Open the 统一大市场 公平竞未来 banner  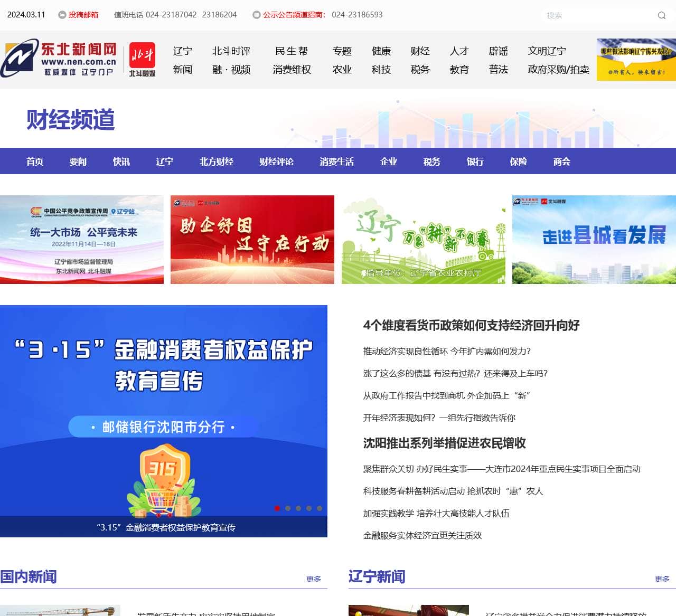[x=82, y=239]
